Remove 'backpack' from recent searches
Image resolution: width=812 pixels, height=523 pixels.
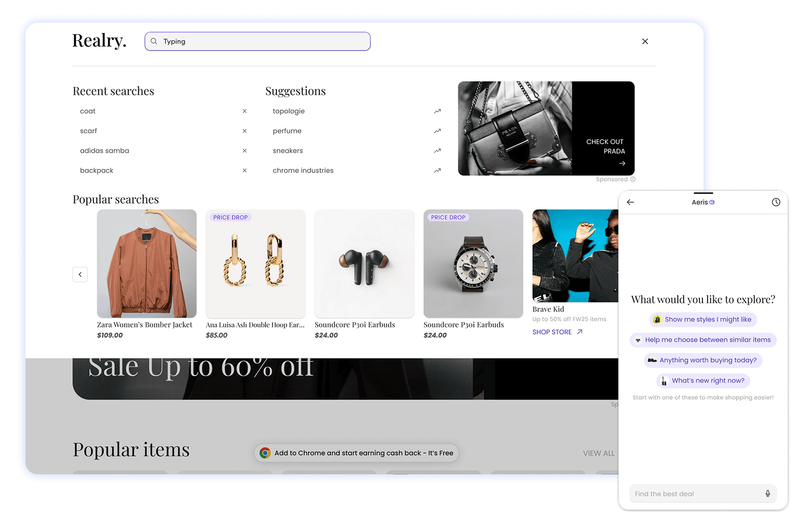coord(245,171)
